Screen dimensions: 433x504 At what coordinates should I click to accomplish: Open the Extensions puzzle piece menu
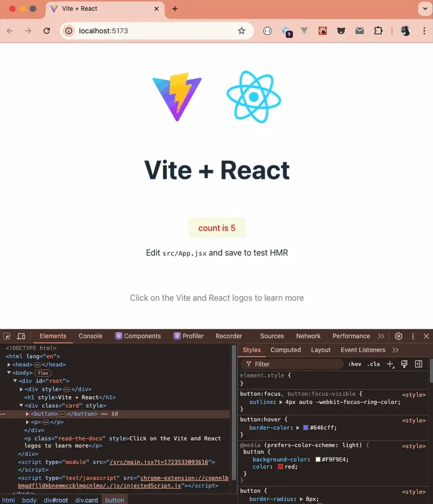pyautogui.click(x=378, y=31)
